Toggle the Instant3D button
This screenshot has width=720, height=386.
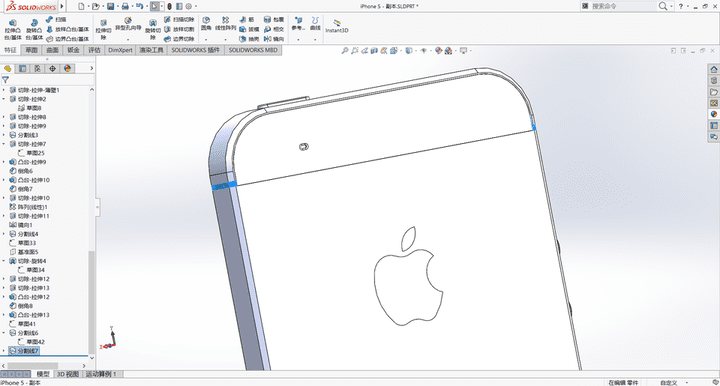(x=337, y=26)
